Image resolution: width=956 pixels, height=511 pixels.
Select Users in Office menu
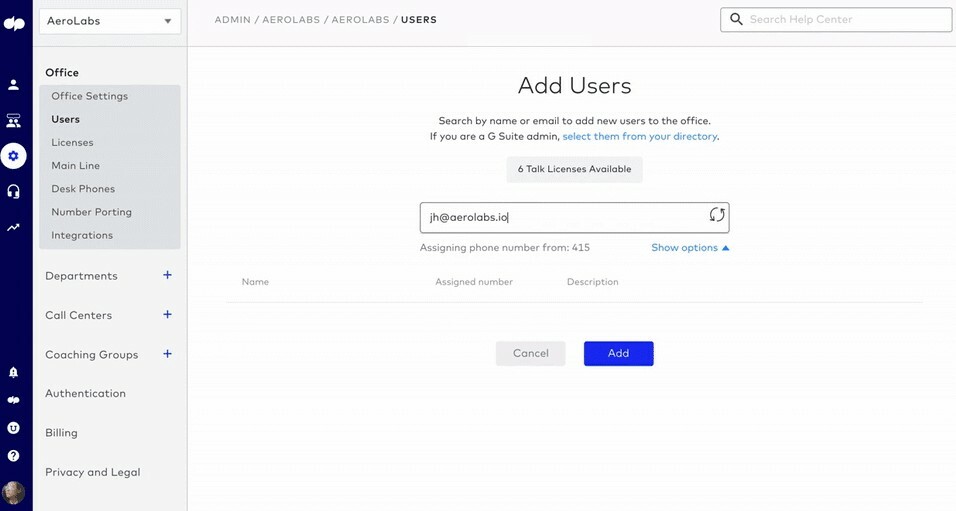[x=65, y=119]
